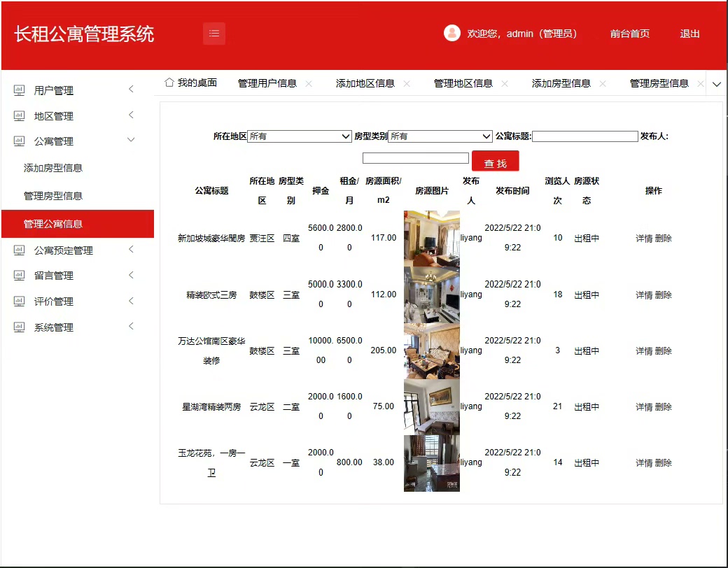Click the 用户管理 sidebar monitor icon

19,90
